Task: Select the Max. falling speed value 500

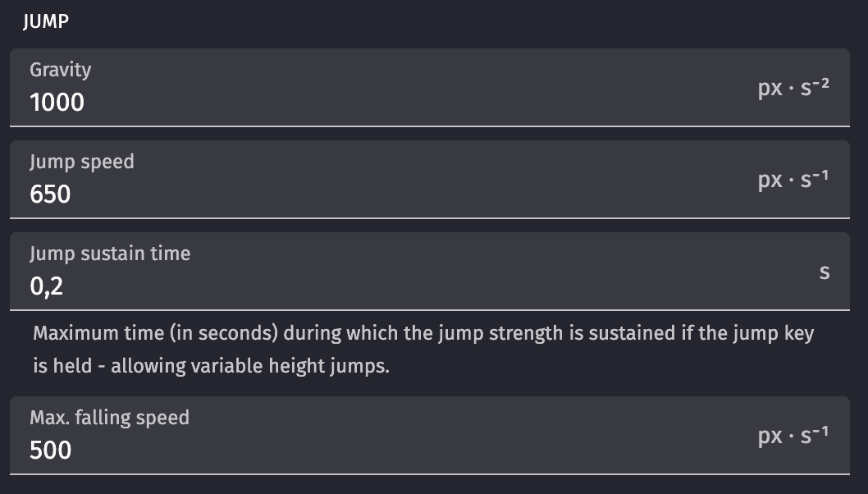Action: pos(51,451)
